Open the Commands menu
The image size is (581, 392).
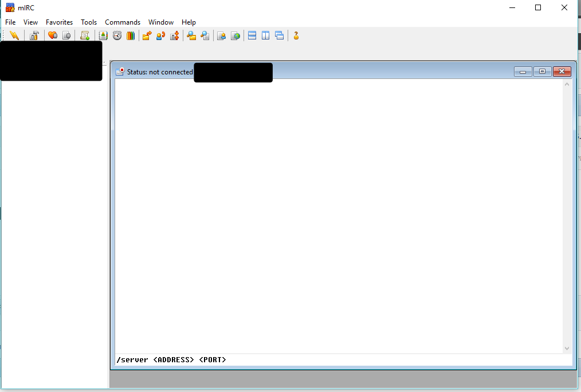pyautogui.click(x=123, y=22)
